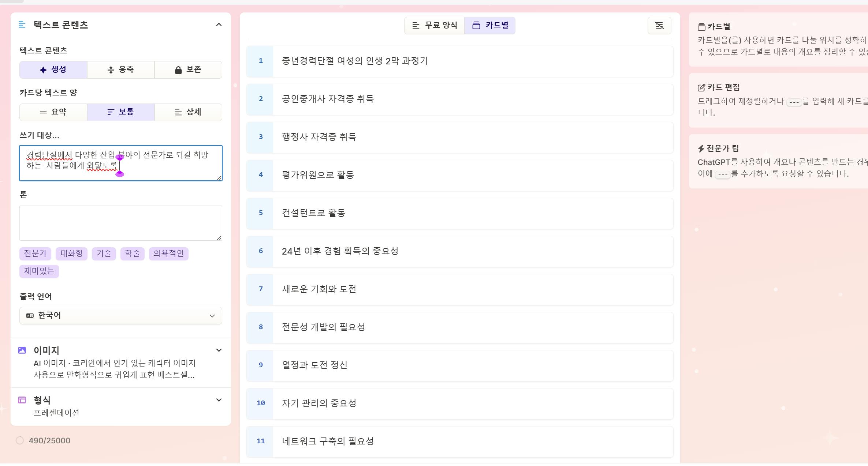Click the 카드별 stacked cards icon in sidebar
868x466 pixels.
coord(701,27)
